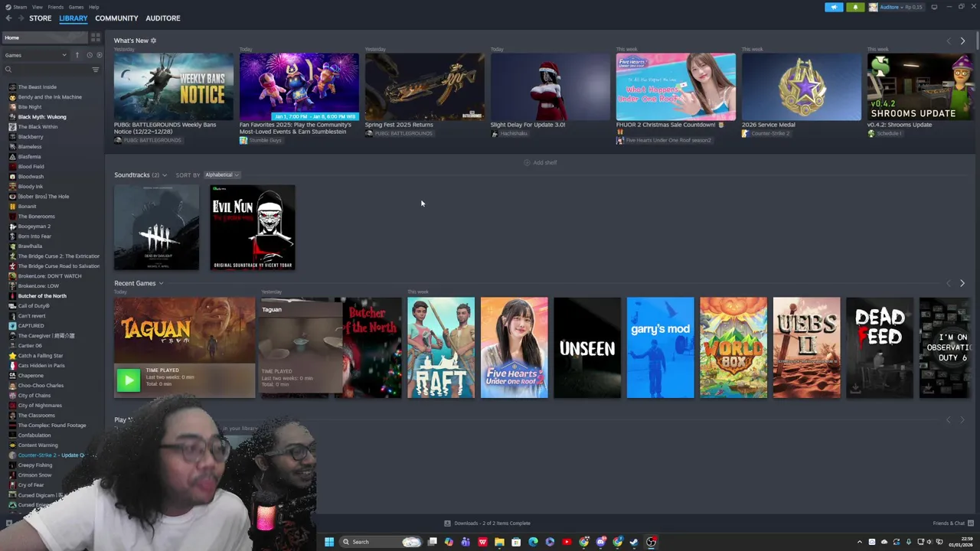Open the AUDITORE profile tab
Viewport: 980px width, 551px height.
163,18
